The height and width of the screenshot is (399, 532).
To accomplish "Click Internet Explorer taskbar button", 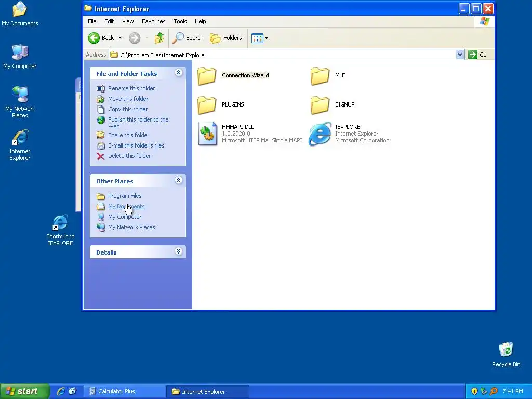I will pos(208,392).
